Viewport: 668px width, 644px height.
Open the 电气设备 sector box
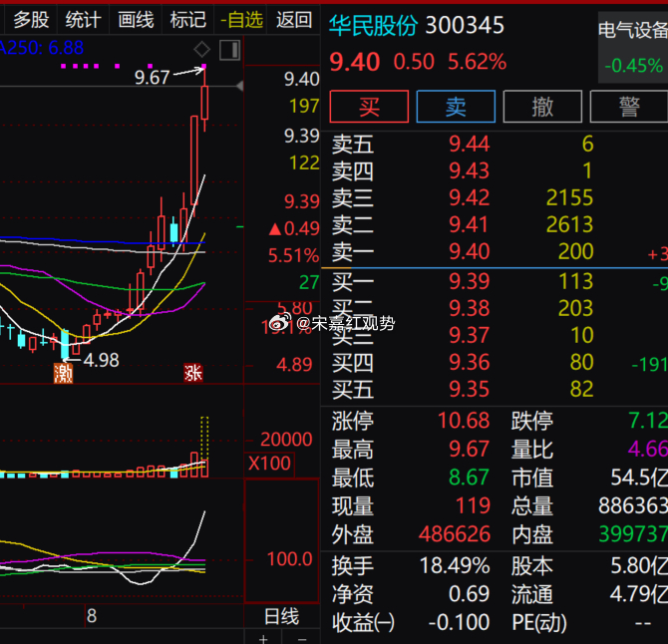click(x=633, y=47)
